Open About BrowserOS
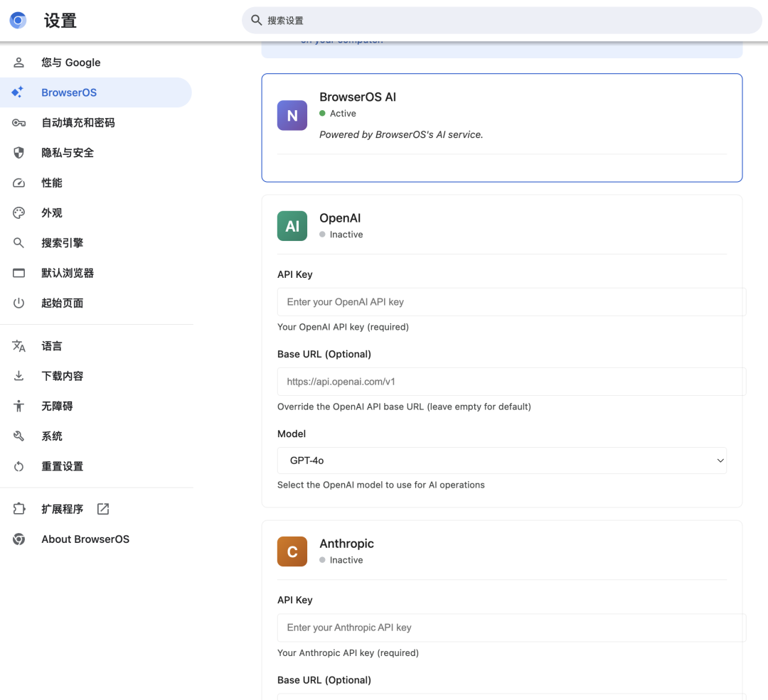The height and width of the screenshot is (700, 768). [85, 539]
